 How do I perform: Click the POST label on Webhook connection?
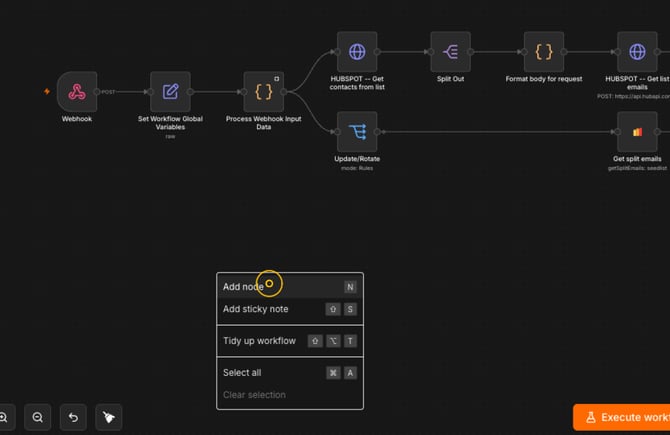tap(108, 92)
